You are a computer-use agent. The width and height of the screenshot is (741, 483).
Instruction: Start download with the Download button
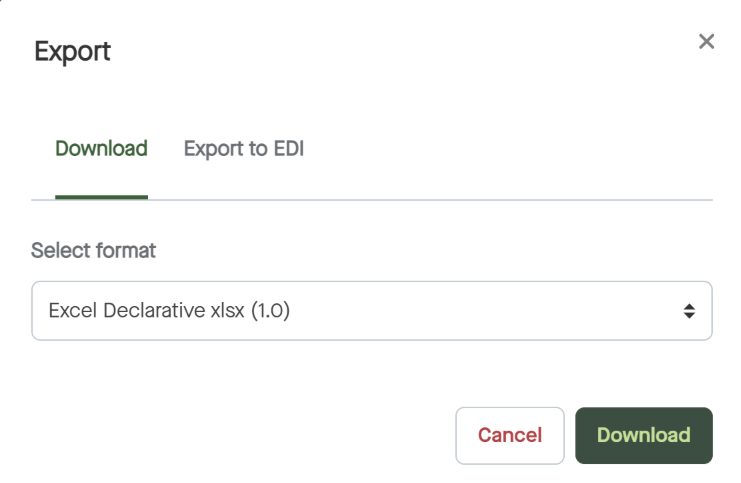point(643,435)
